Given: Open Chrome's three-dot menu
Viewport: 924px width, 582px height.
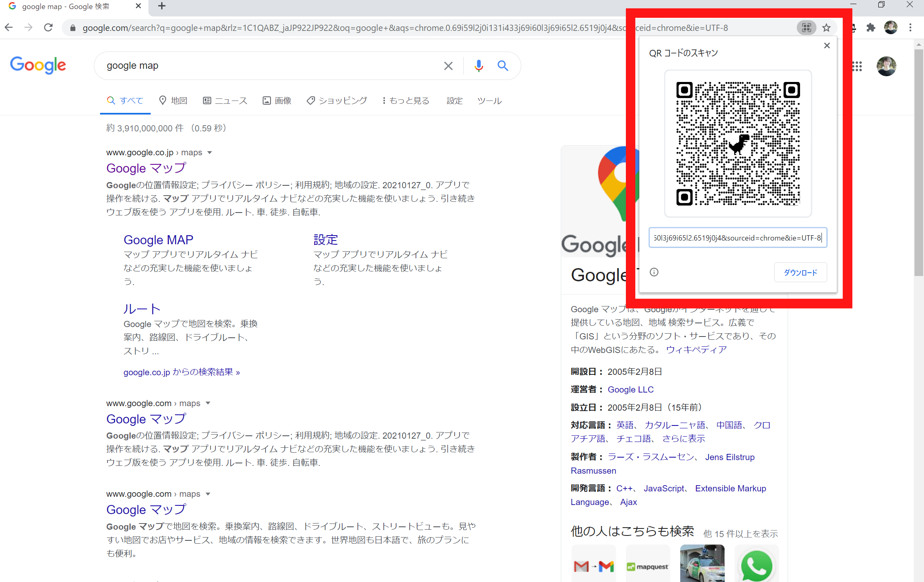Looking at the screenshot, I should tap(910, 28).
